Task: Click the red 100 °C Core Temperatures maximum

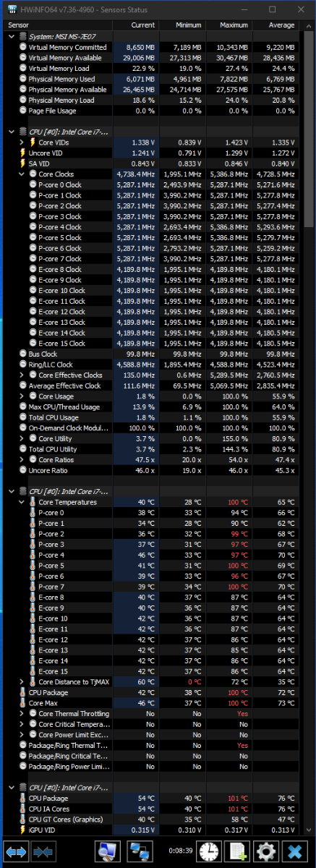Action: point(238,502)
